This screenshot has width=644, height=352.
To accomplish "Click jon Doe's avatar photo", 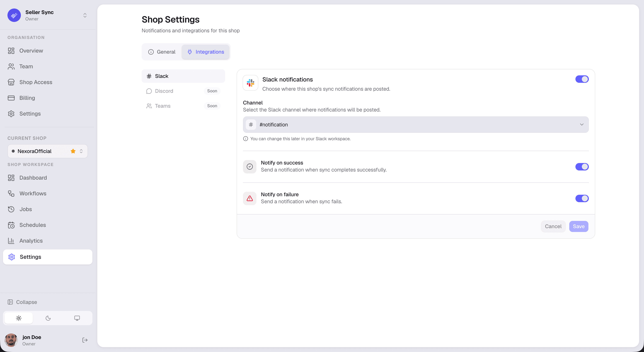I will click(x=11, y=340).
